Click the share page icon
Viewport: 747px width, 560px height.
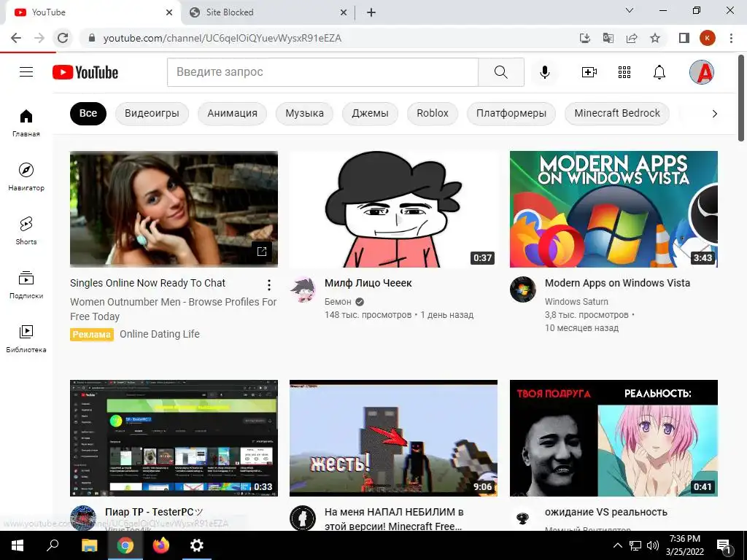tap(632, 38)
